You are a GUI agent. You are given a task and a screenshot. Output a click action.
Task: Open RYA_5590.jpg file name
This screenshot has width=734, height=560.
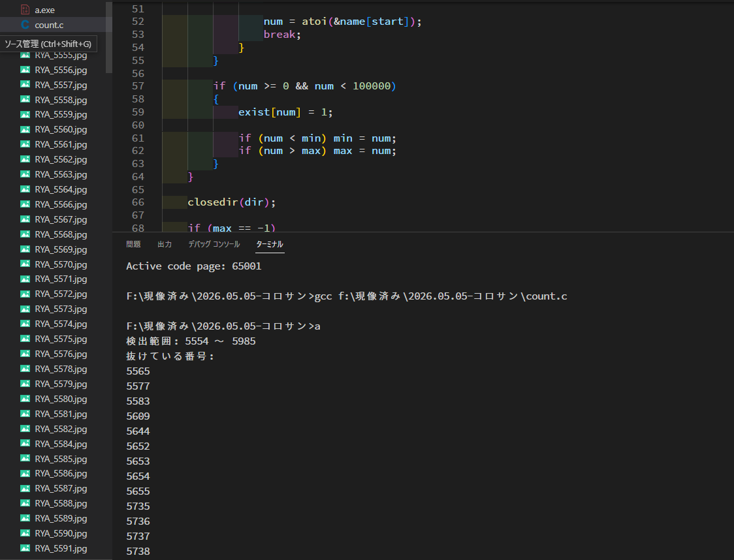click(x=61, y=533)
